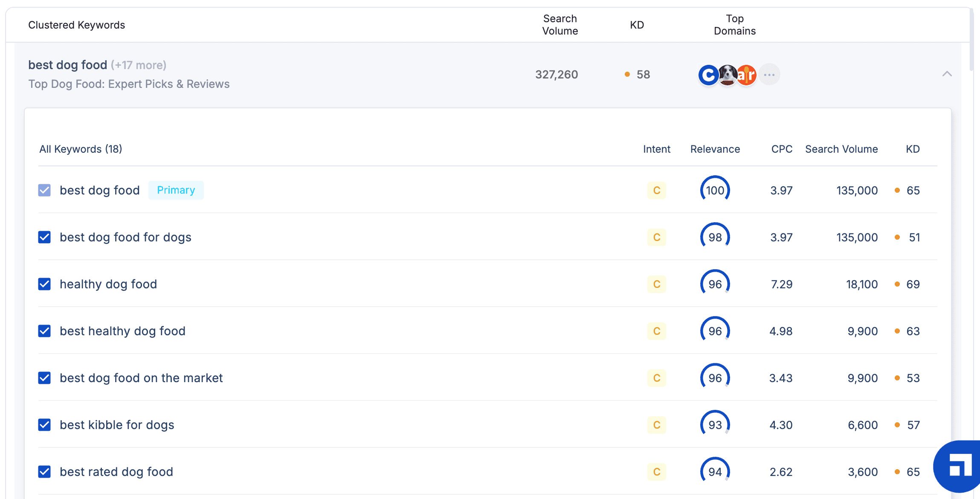Click cluster KD value 58
The width and height of the screenshot is (980, 499).
643,75
